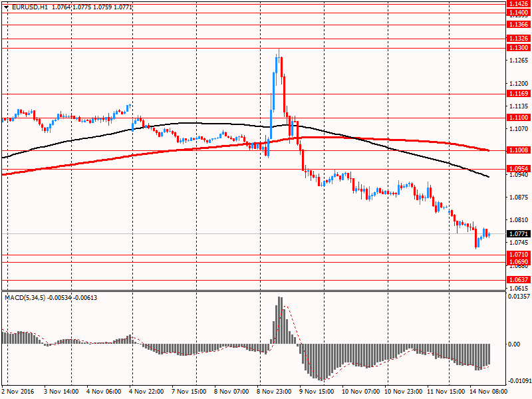Select the EURUSD,H1 chart title text
This screenshot has width=532, height=399.
pos(29,7)
